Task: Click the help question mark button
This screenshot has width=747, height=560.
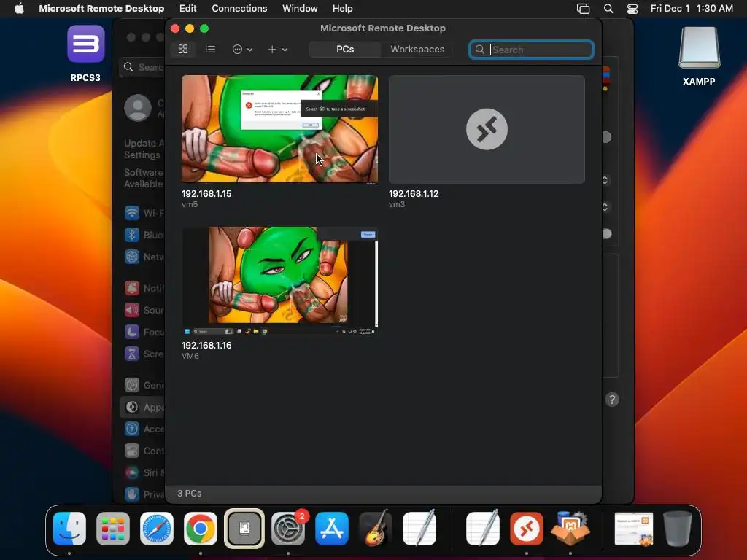Action: pos(612,400)
